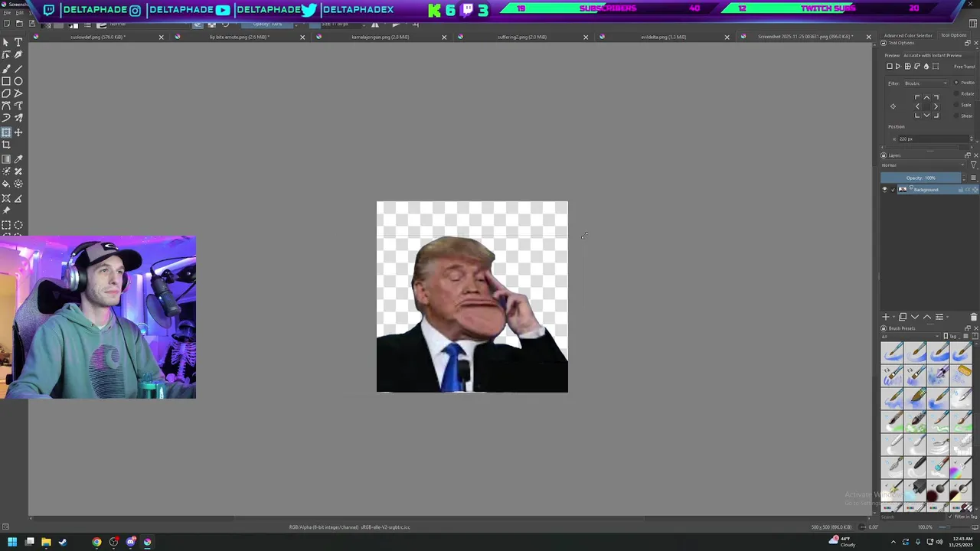Image resolution: width=980 pixels, height=551 pixels.
Task: Select the Rectangular Selection tool
Action: (x=6, y=225)
